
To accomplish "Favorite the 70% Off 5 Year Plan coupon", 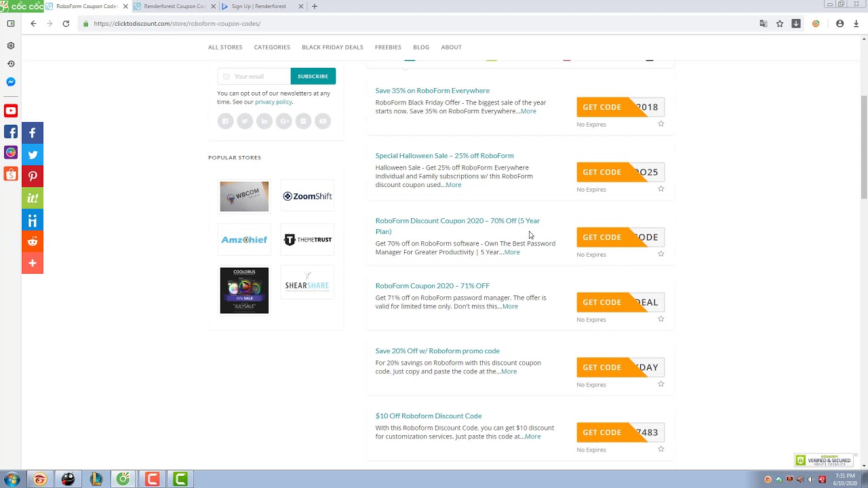I will coord(661,254).
